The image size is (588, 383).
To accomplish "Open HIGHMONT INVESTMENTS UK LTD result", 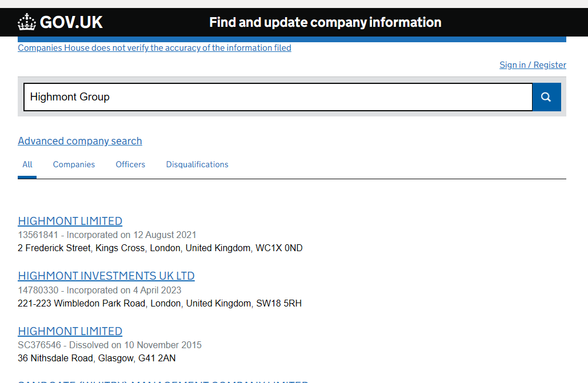I will [x=106, y=276].
